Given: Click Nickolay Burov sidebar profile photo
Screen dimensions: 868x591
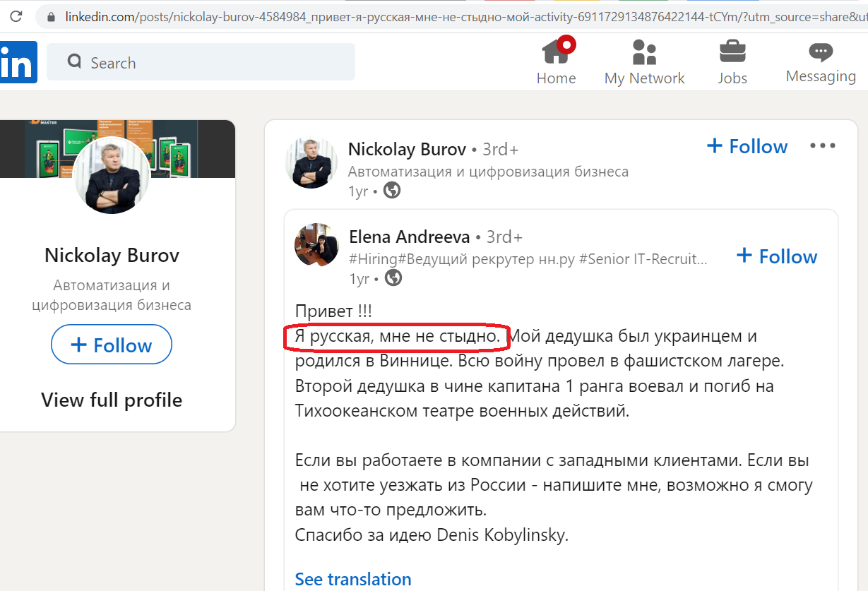Looking at the screenshot, I should [x=112, y=175].
